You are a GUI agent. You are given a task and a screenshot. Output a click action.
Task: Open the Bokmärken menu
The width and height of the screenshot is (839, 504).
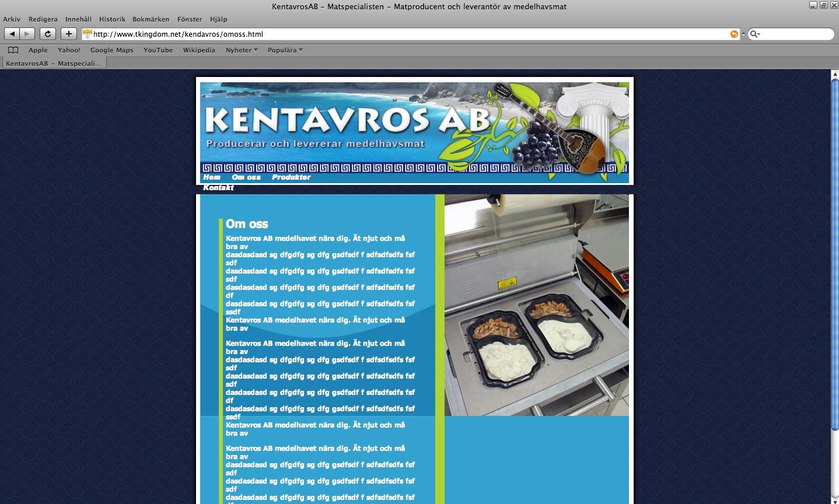point(151,19)
